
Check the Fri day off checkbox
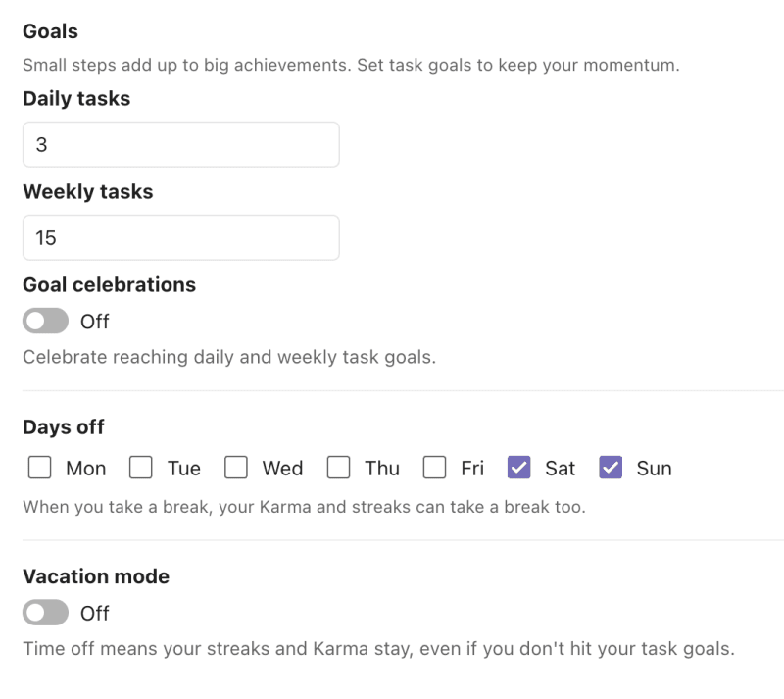coord(434,468)
